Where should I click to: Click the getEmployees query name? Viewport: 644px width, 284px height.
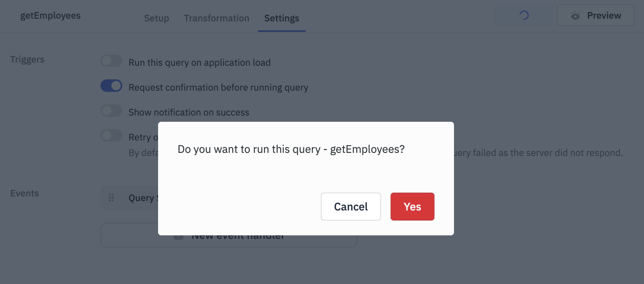[51, 16]
